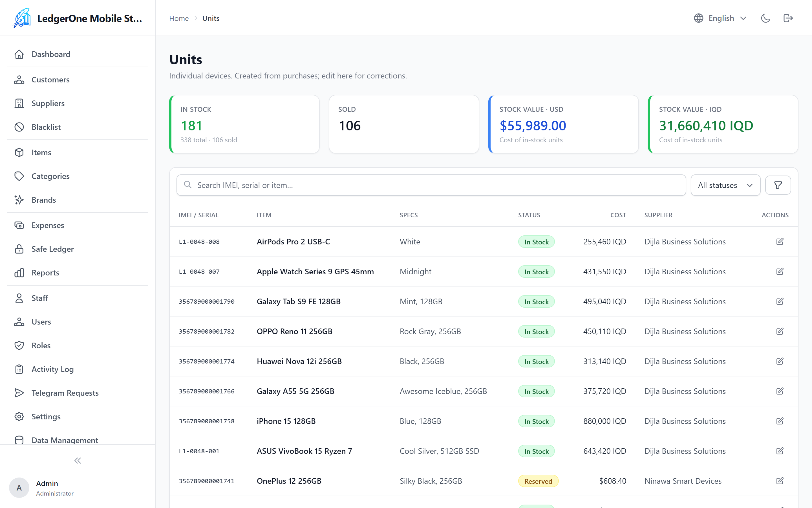The image size is (812, 508).
Task: Open the English language dropdown
Action: pyautogui.click(x=720, y=18)
